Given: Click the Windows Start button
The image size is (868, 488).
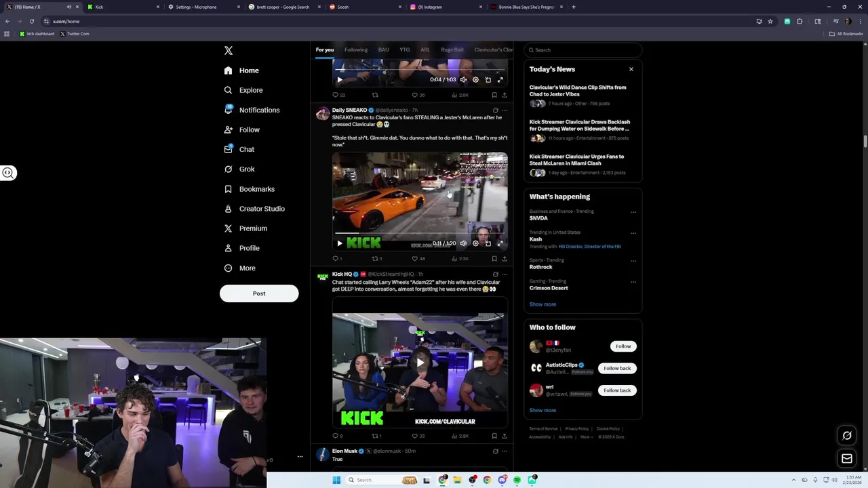Looking at the screenshot, I should [x=336, y=480].
